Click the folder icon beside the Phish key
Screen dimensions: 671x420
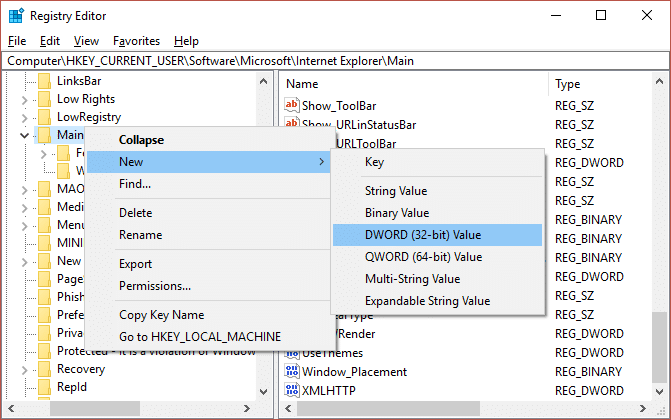(x=45, y=297)
